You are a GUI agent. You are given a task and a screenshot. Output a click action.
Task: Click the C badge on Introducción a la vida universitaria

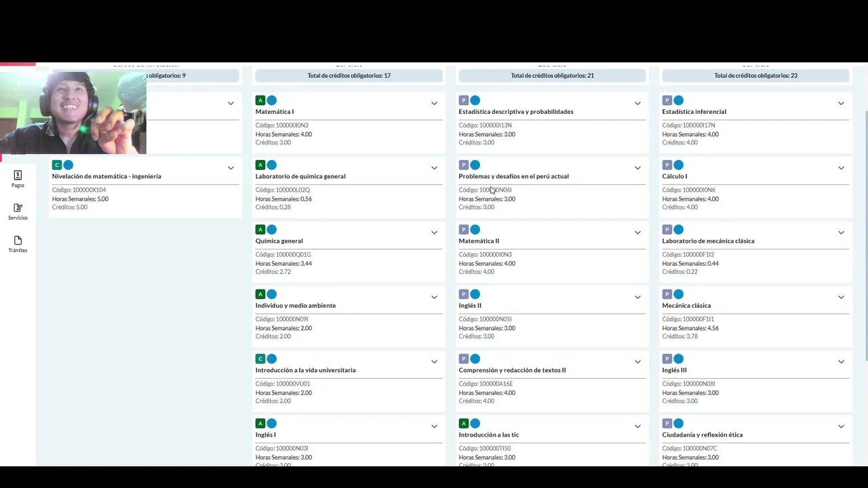click(x=260, y=359)
